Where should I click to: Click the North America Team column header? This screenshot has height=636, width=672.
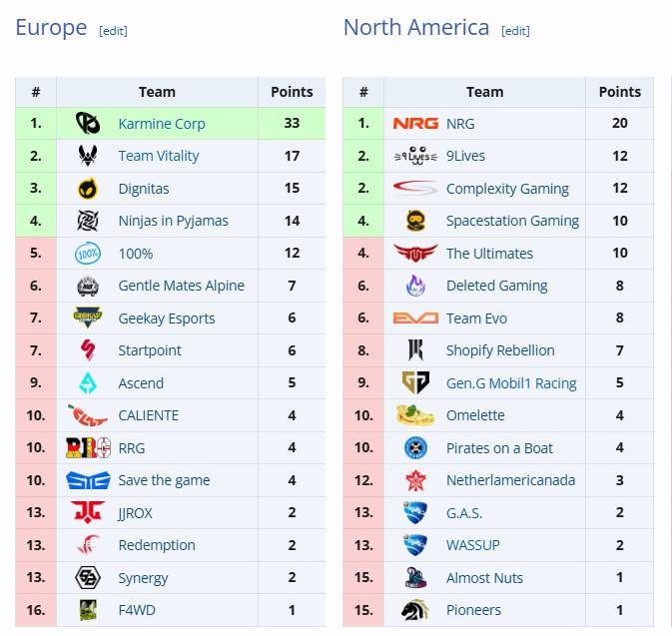(484, 92)
